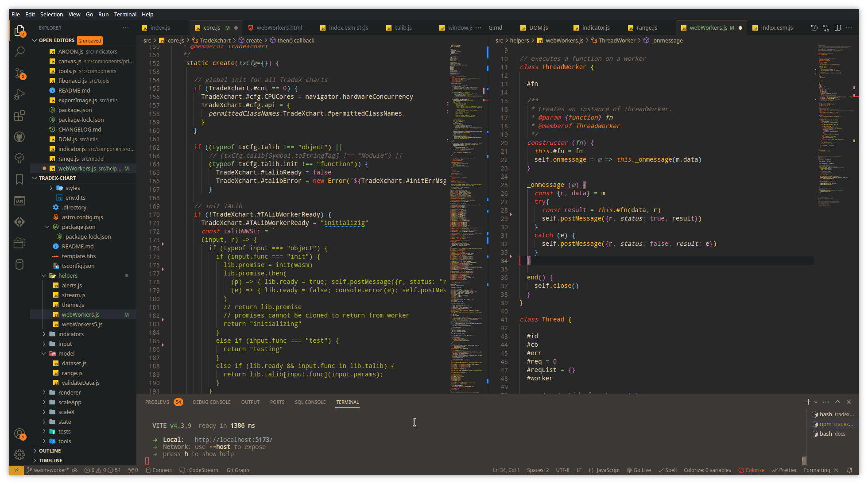Open the Explorer view icon
The width and height of the screenshot is (868, 484).
tap(19, 31)
